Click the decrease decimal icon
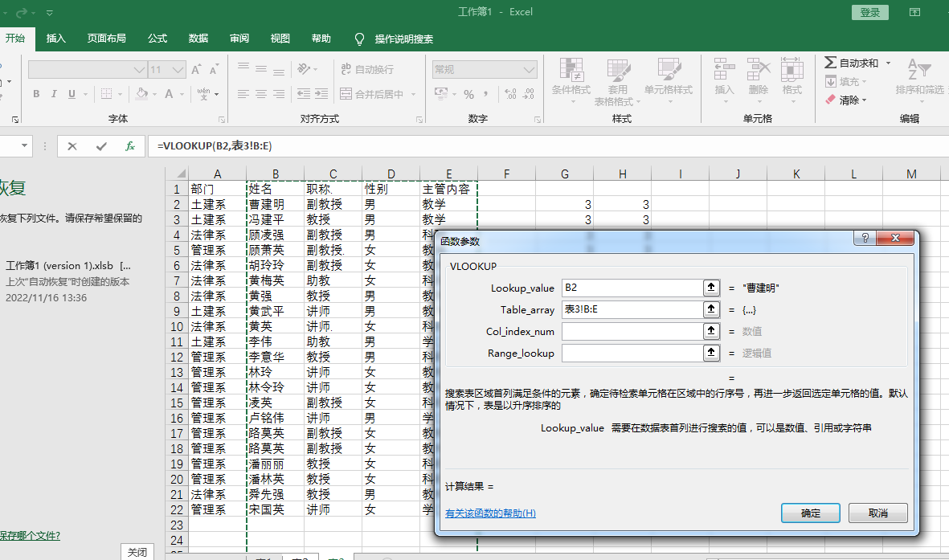 coord(529,94)
